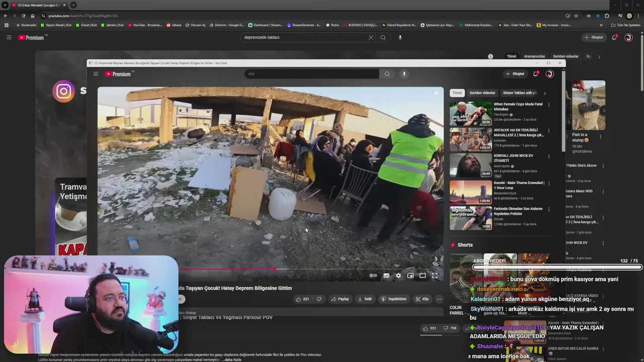Enable theater mode in the player
Screen dimensions: 644x362
pos(423,276)
